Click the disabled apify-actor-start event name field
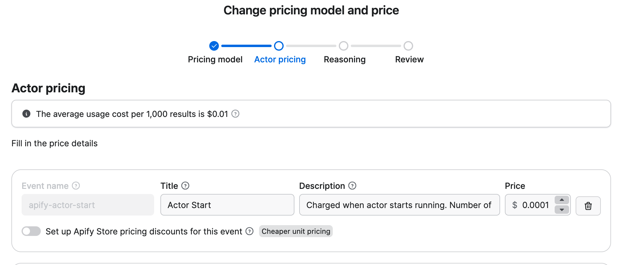This screenshot has height=265, width=644. [x=88, y=205]
